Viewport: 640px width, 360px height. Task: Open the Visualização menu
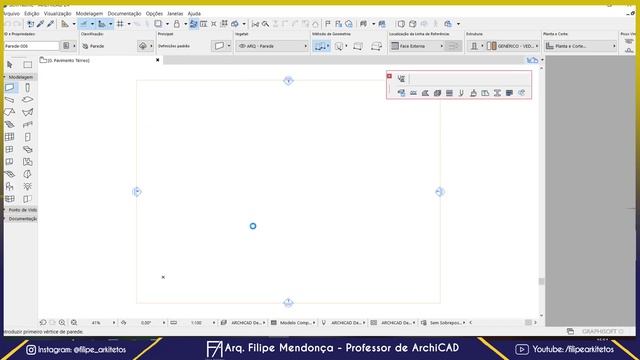point(57,13)
